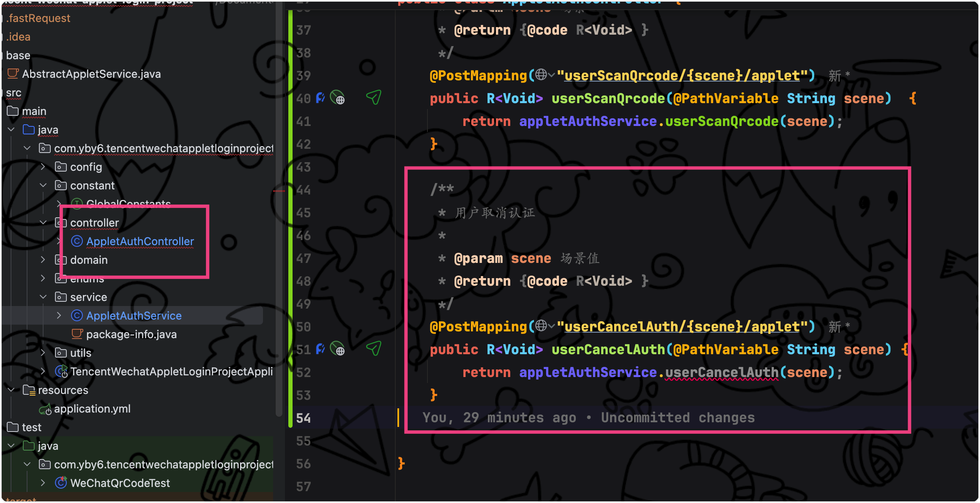Select package-info.java file in tree
980x503 pixels.
(131, 334)
